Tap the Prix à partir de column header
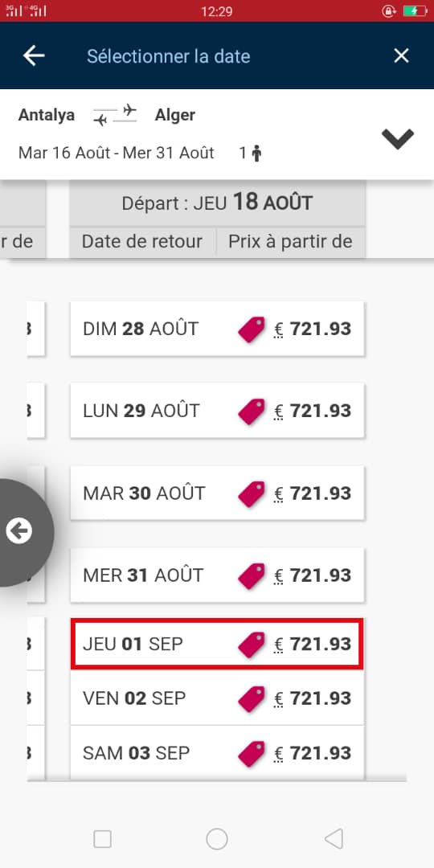 pyautogui.click(x=291, y=241)
